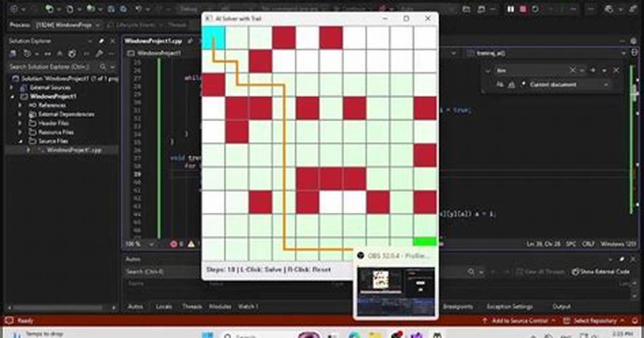Image resolution: width=644 pixels, height=338 pixels.
Task: Click the Solution Explorer properties wrench icon
Action: tap(99, 53)
